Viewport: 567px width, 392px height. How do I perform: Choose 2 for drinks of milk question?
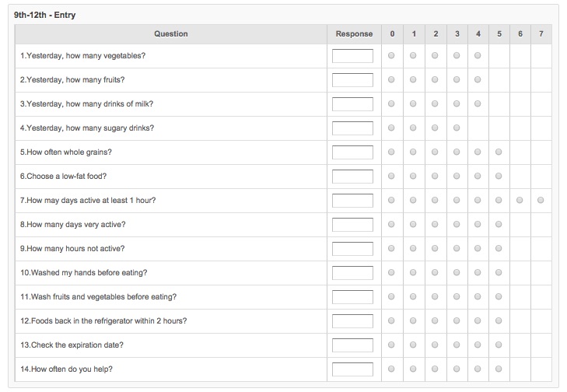(x=435, y=104)
